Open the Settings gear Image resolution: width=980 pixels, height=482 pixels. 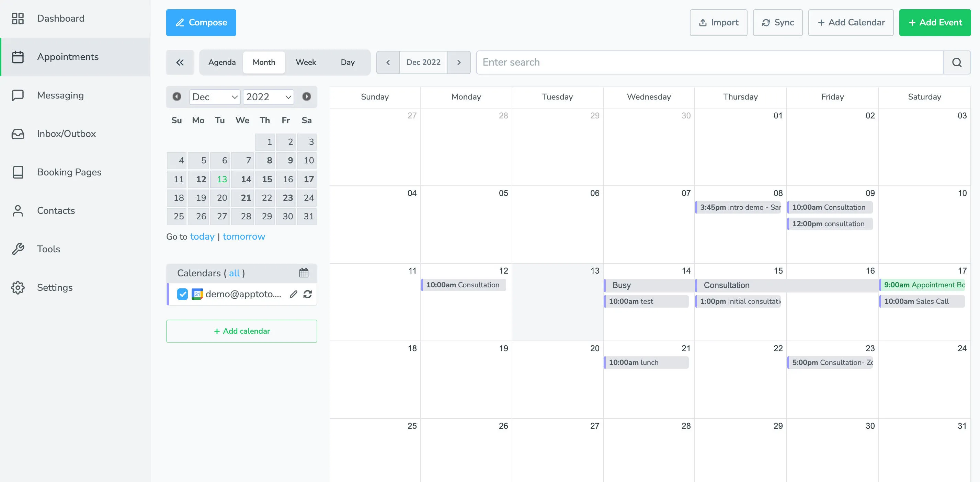(x=18, y=288)
